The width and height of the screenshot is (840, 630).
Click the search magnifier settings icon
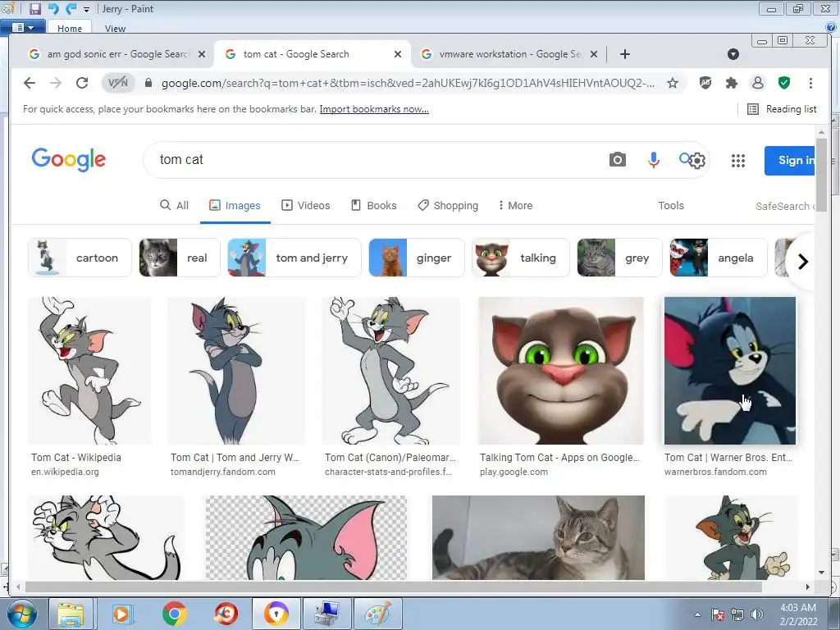[x=692, y=160]
